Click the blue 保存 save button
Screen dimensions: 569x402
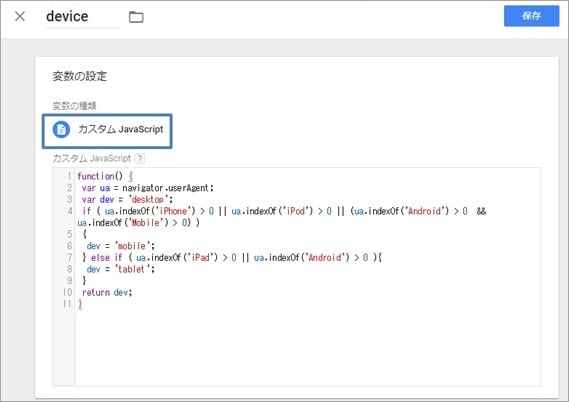531,16
